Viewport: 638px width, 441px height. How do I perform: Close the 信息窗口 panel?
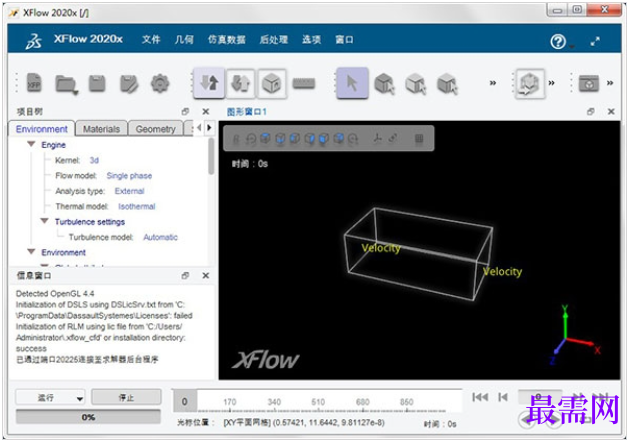point(206,275)
